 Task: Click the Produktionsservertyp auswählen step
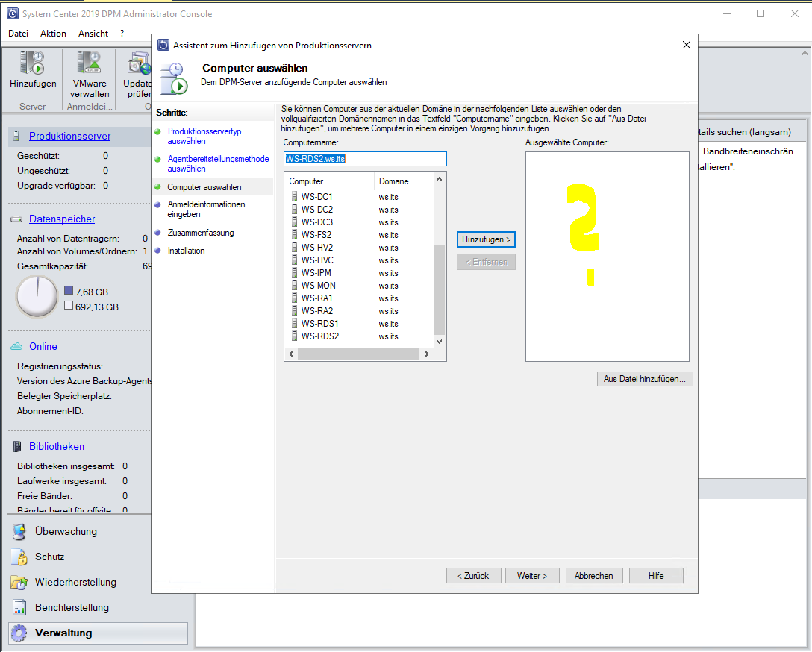[204, 136]
